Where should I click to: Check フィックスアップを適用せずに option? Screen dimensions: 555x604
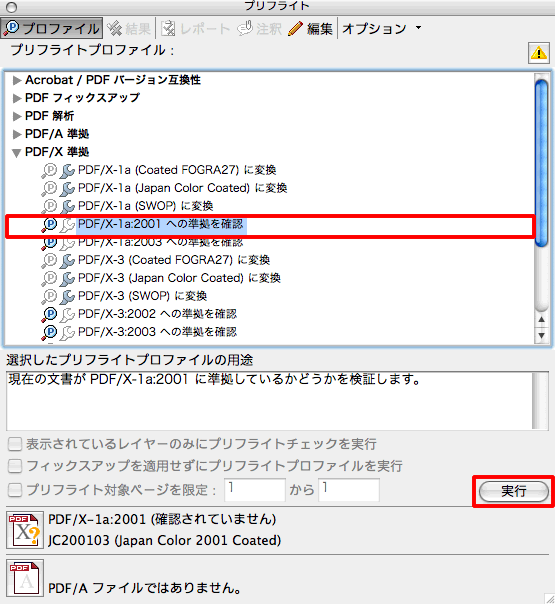pos(15,466)
